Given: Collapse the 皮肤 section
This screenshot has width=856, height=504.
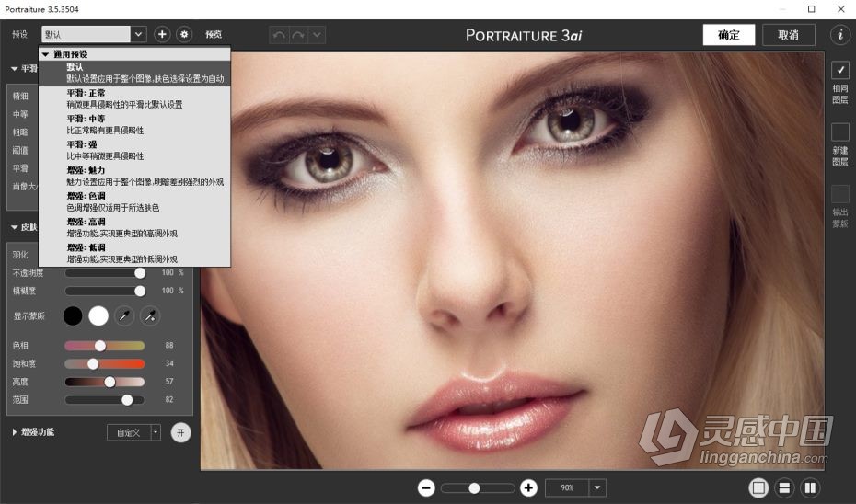Looking at the screenshot, I should tap(15, 227).
